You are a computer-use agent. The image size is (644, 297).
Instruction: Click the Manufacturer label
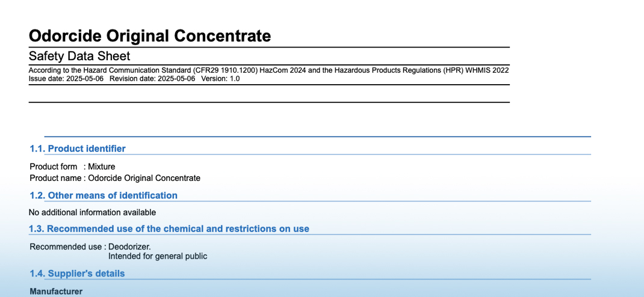(x=56, y=292)
